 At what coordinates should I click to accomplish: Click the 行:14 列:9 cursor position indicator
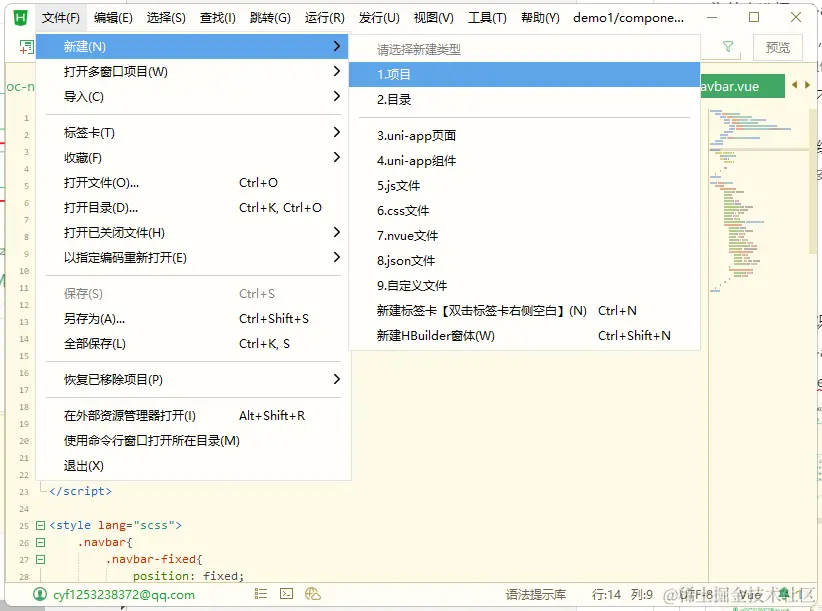click(622, 595)
